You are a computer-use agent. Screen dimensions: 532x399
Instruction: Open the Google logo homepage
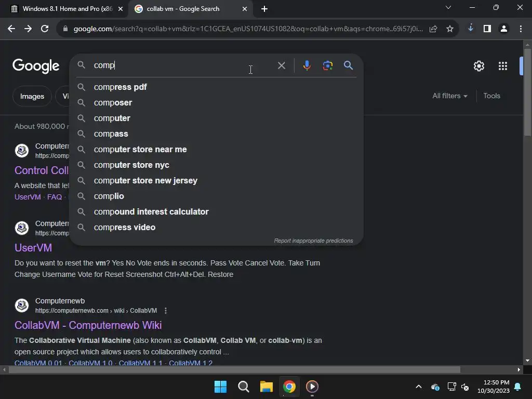coord(36,66)
